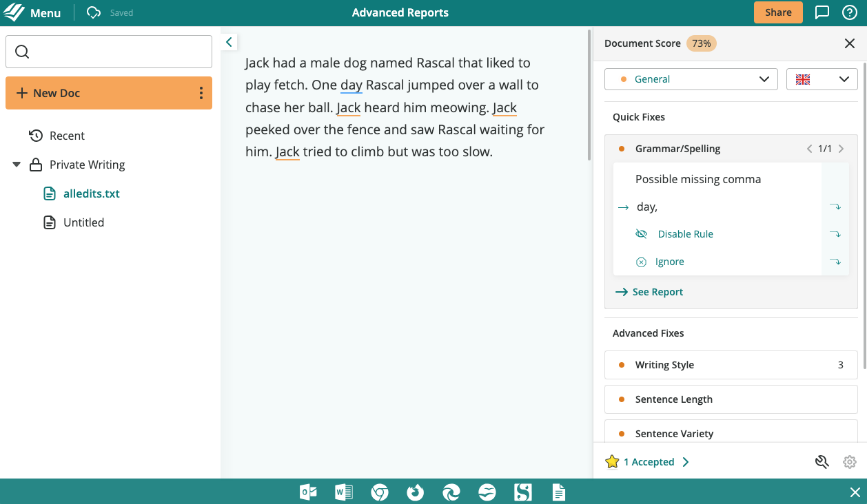Click the Untitled document icon
The height and width of the screenshot is (504, 867).
[x=50, y=222]
